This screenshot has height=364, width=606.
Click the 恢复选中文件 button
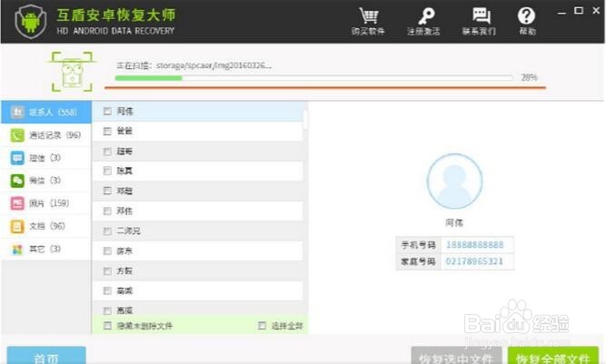(456, 356)
